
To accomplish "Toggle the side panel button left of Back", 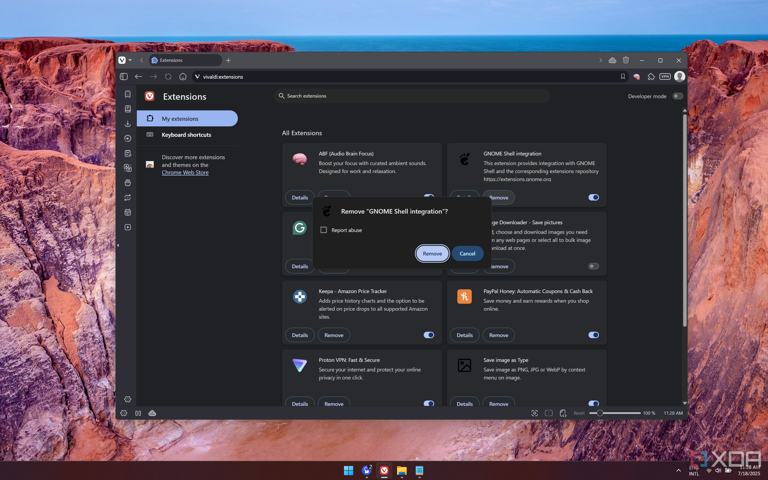I will click(124, 76).
